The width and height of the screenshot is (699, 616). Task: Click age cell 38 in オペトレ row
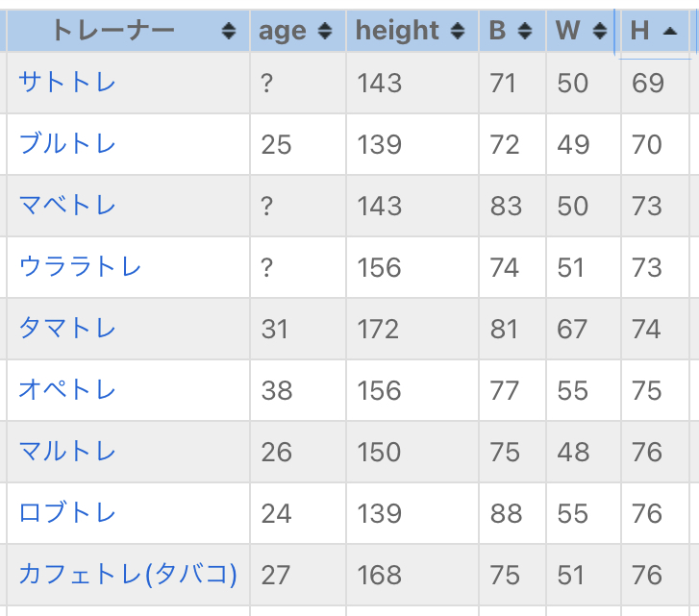276,391
